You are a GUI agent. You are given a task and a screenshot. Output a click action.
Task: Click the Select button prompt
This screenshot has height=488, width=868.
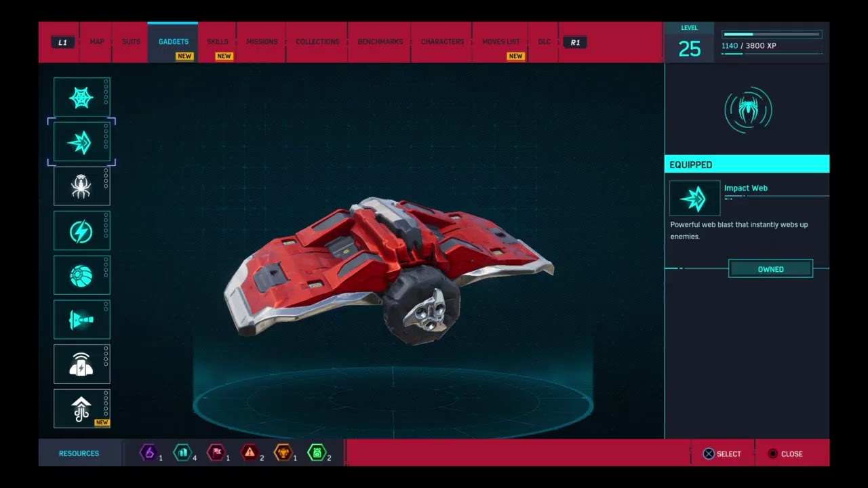[x=722, y=453]
